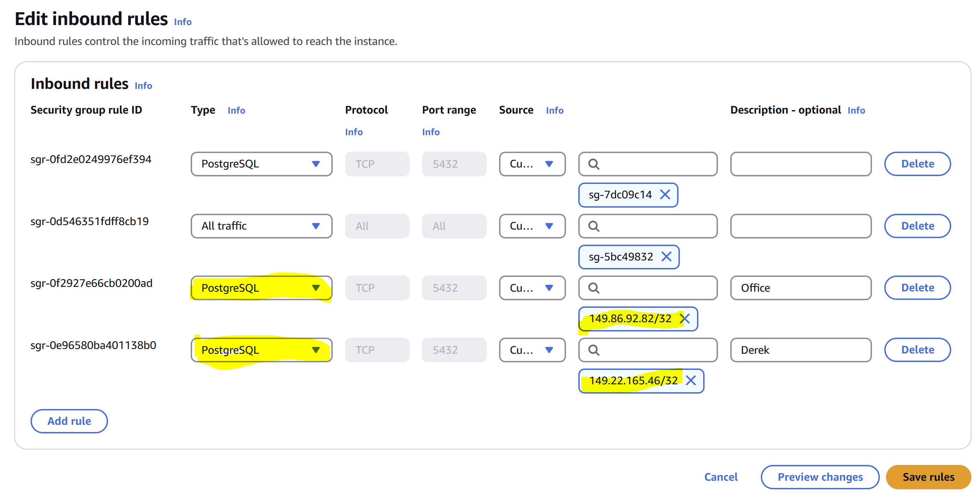Click the Add rule button
The image size is (980, 502).
point(69,421)
